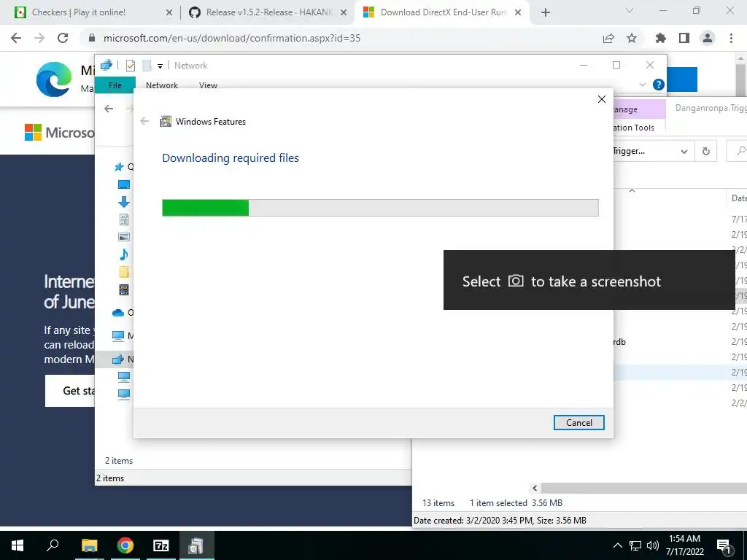
Task: Close the Windows Features dialog
Action: (602, 99)
